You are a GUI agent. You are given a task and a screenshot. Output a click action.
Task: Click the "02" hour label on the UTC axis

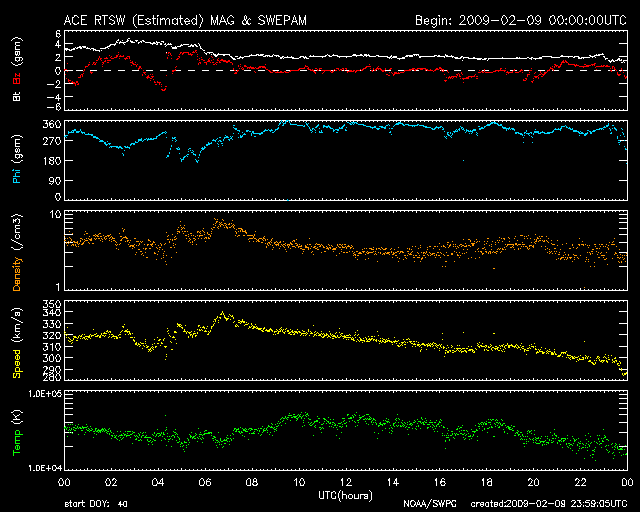pyautogui.click(x=111, y=483)
